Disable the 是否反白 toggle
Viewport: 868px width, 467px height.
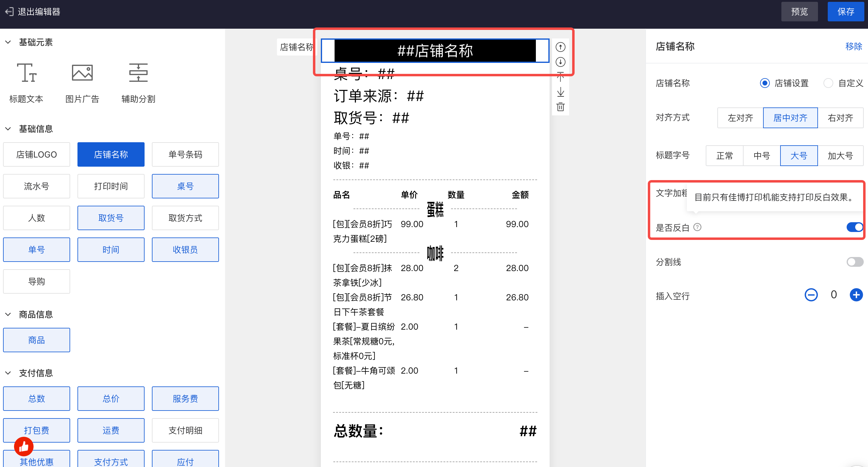[x=855, y=227]
